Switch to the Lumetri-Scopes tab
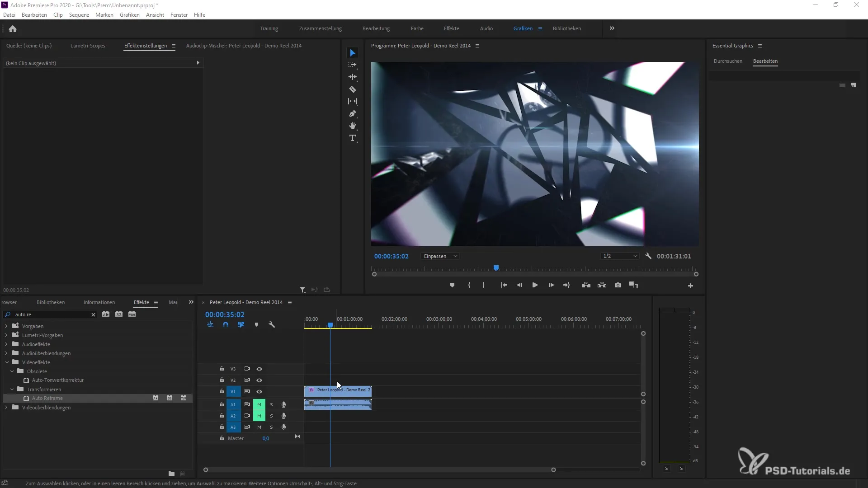The image size is (868, 488). (88, 46)
